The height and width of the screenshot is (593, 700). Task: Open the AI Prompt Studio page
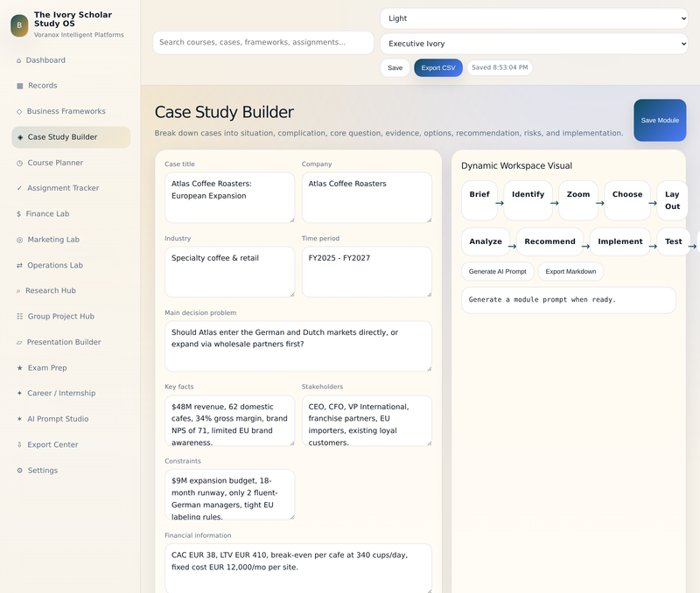click(71, 419)
